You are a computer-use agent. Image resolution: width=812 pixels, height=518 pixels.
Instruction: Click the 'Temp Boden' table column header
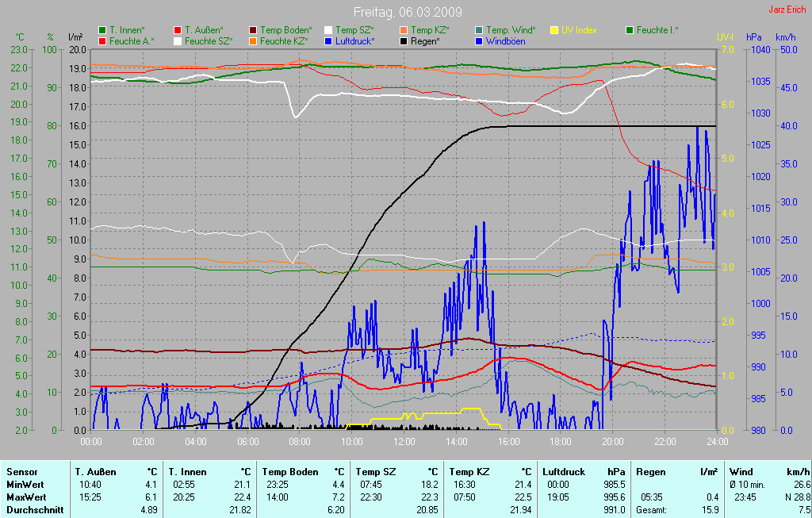coord(290,472)
